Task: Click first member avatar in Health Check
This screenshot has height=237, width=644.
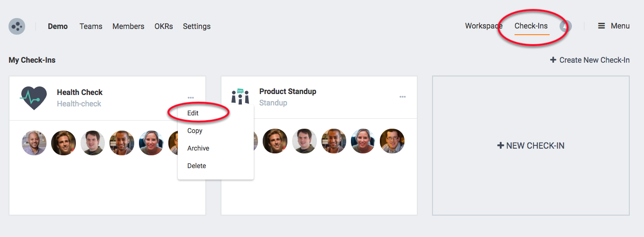Action: point(34,143)
